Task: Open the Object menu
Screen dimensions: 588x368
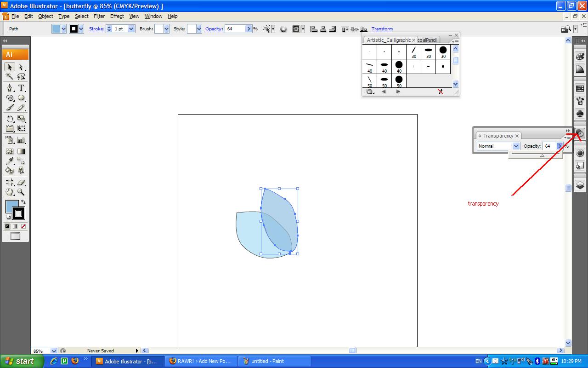Action: coord(45,16)
